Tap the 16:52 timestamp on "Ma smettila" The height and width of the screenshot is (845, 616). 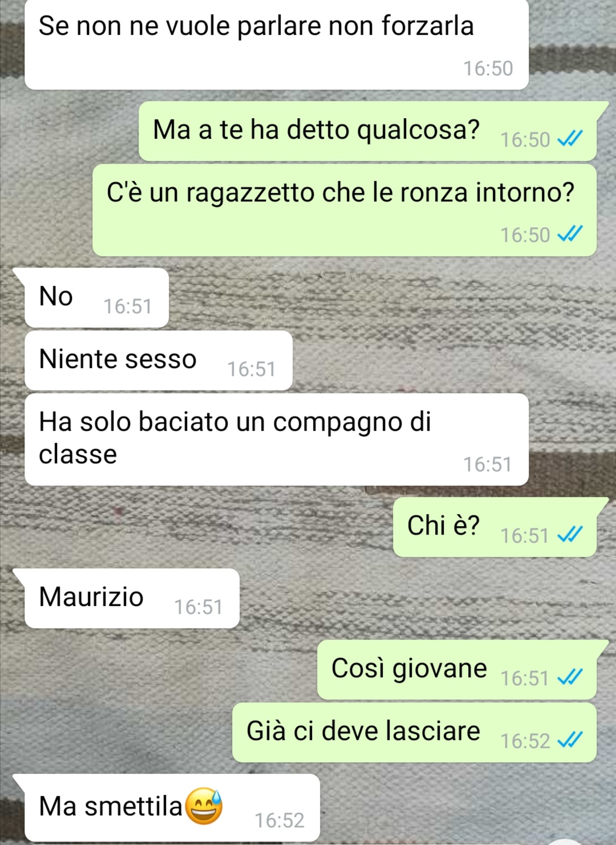[279, 820]
